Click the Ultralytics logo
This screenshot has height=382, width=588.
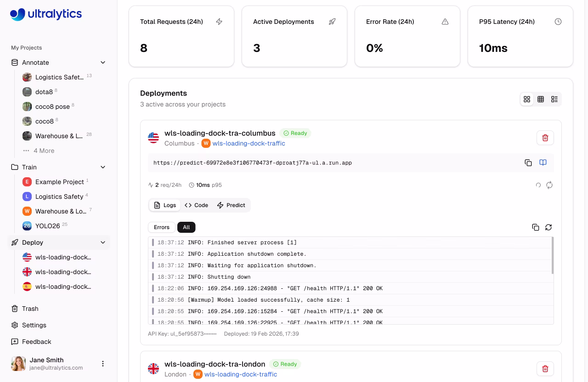pos(46,15)
